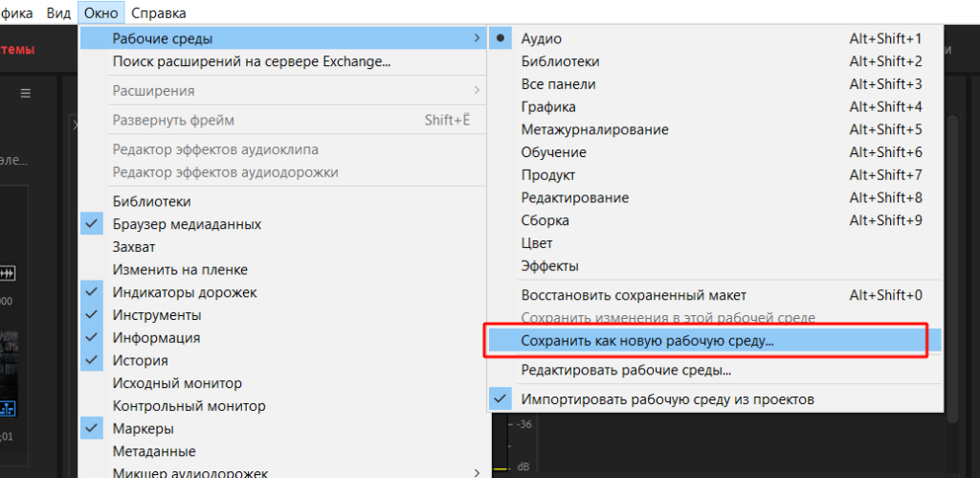Screen dimensions: 980x478
Task: Switch to the Цвет workspace
Action: 536,243
